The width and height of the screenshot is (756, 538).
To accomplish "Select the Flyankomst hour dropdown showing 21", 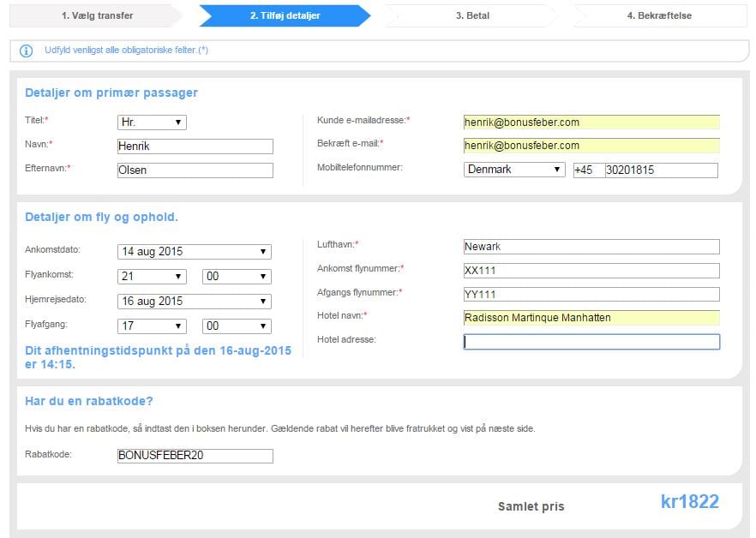I will click(x=152, y=277).
